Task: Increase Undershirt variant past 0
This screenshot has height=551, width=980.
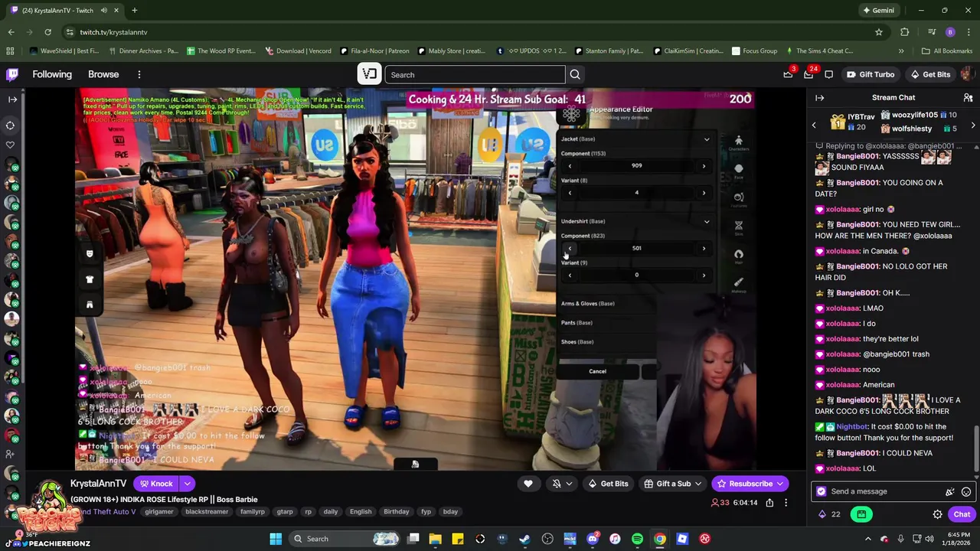Action: [704, 275]
